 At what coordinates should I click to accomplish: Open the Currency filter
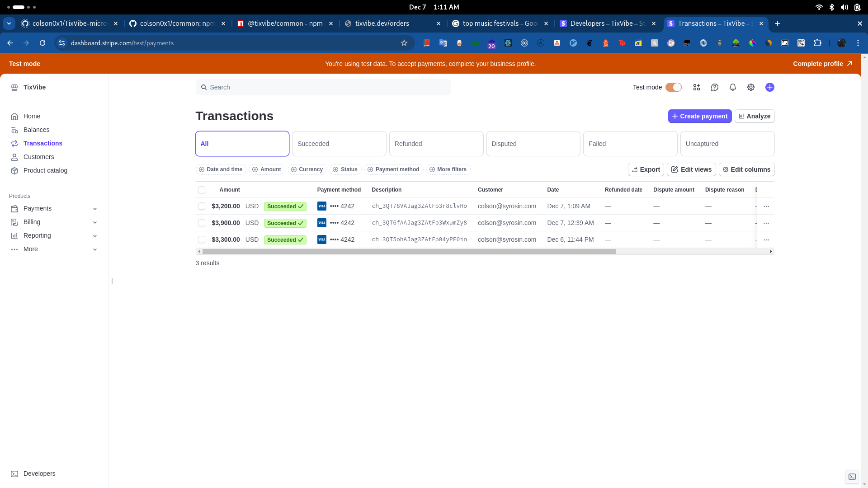[x=307, y=169]
